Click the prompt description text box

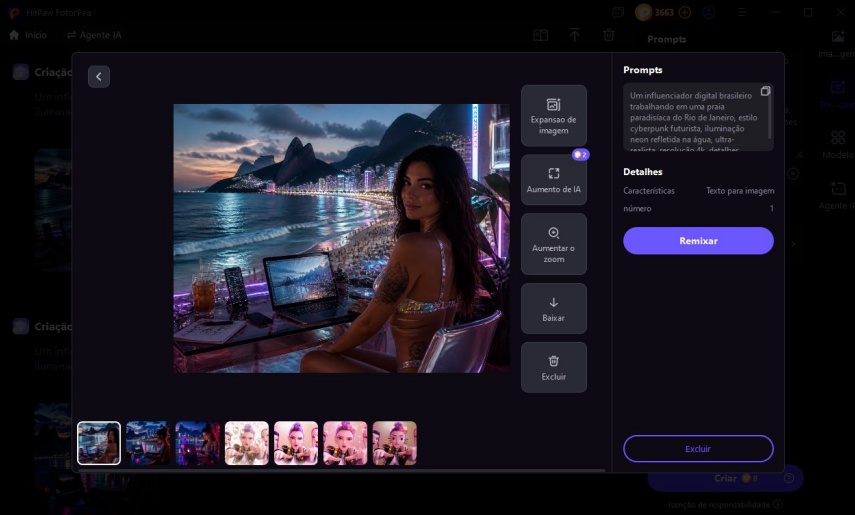pyautogui.click(x=698, y=117)
